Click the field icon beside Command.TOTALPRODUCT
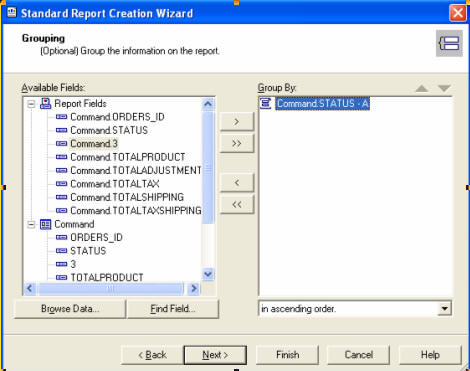The width and height of the screenshot is (470, 371). click(61, 157)
